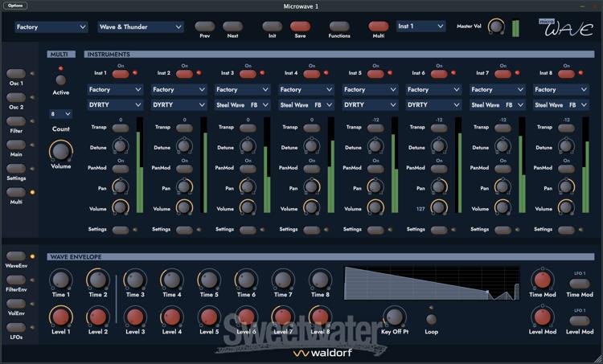The width and height of the screenshot is (603, 364).
Task: Switch to the VolEnv panel
Action: pyautogui.click(x=16, y=304)
